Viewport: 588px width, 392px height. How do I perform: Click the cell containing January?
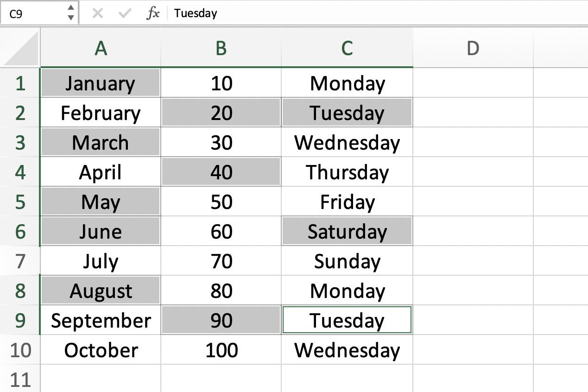coord(101,83)
